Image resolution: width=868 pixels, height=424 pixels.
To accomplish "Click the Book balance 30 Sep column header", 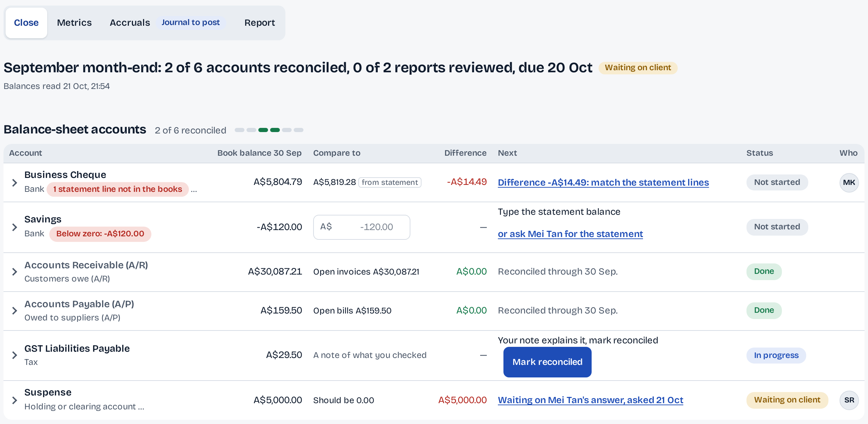I will tap(259, 153).
